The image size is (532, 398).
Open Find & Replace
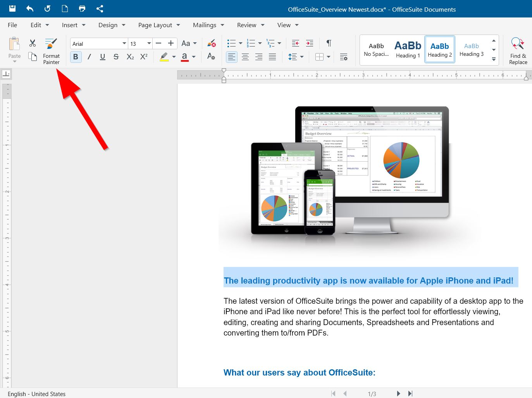tap(518, 51)
